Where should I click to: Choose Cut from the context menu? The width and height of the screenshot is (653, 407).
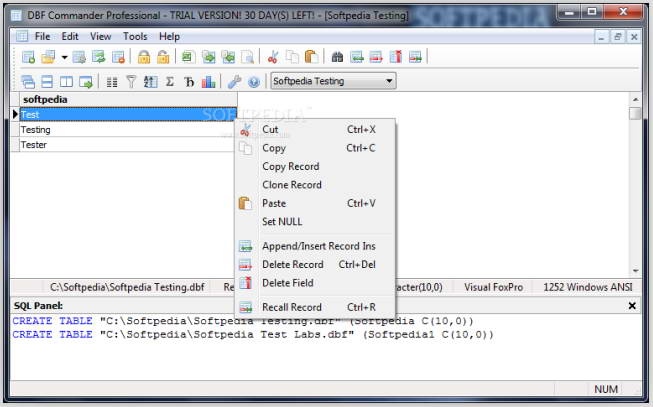314,130
